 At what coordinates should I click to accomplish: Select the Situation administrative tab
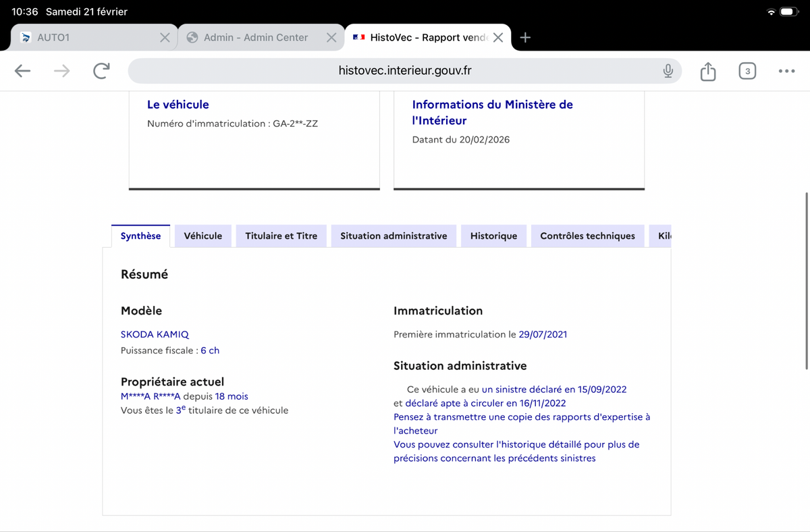click(394, 236)
